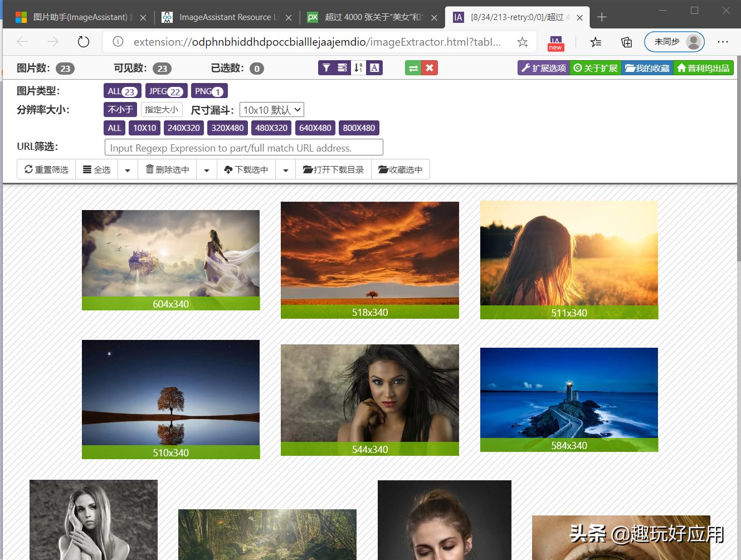Click the red X clear icon

pyautogui.click(x=430, y=68)
